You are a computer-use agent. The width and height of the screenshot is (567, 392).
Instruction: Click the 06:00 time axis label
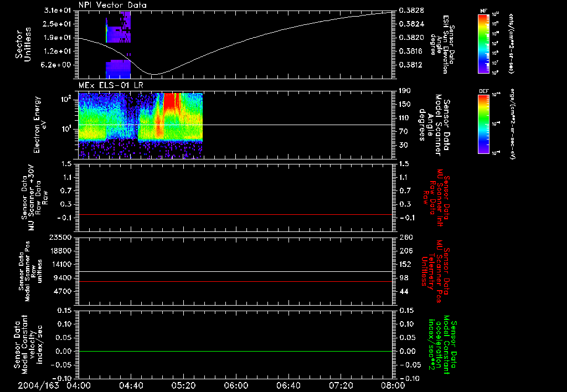pos(236,385)
